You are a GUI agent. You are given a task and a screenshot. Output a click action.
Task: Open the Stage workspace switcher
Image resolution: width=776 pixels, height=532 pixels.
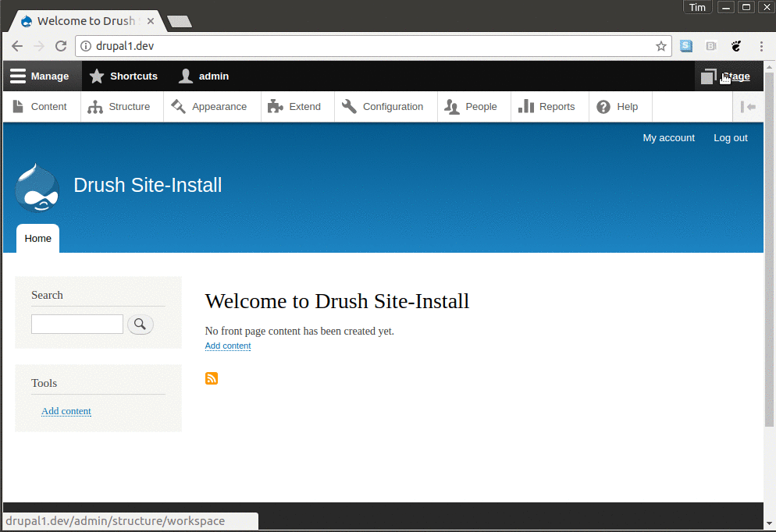click(728, 76)
